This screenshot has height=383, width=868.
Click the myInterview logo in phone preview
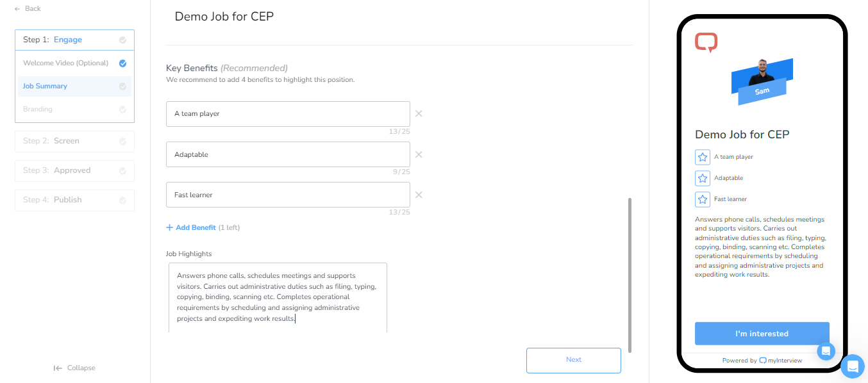coord(706,42)
